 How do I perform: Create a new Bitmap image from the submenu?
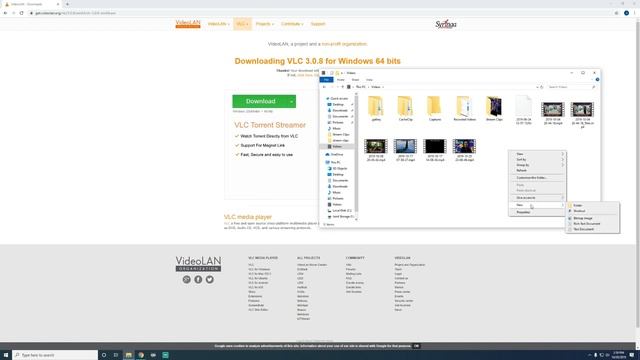(592, 218)
